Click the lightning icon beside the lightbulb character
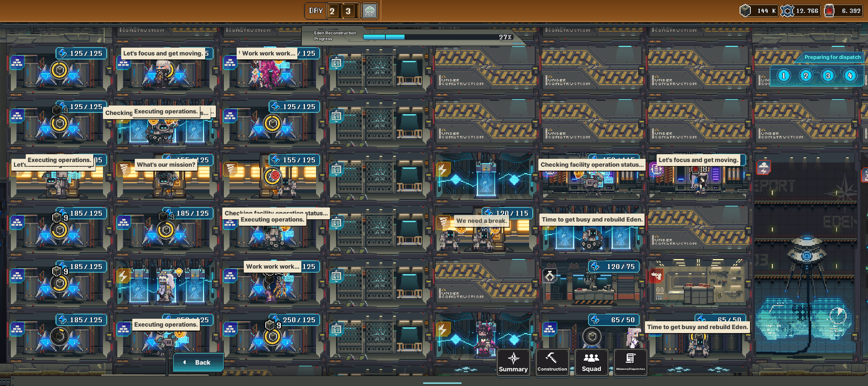868x386 pixels. [x=123, y=276]
